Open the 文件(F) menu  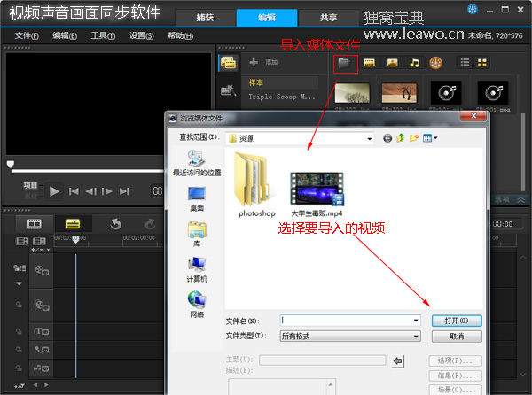27,35
